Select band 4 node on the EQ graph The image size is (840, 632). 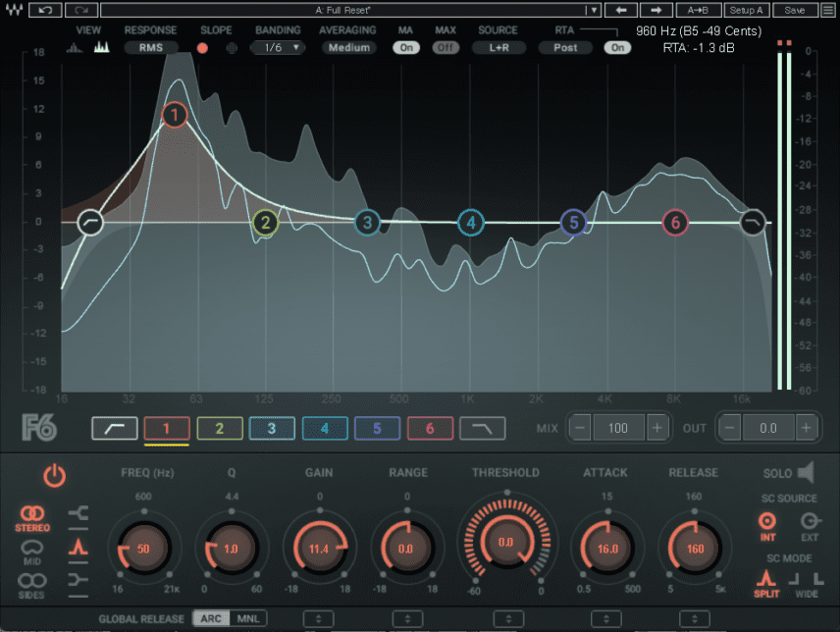point(471,222)
